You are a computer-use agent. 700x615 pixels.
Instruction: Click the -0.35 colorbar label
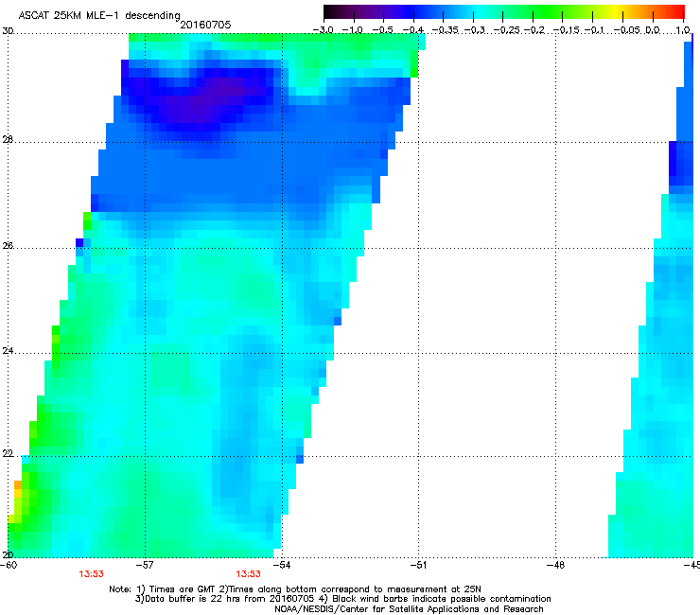446,30
